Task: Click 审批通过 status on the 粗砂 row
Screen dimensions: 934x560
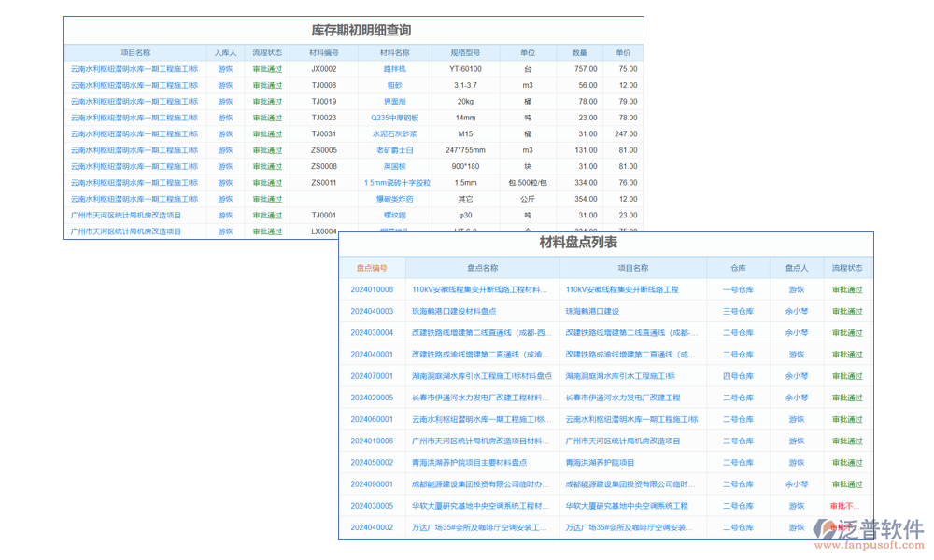Action: point(267,85)
